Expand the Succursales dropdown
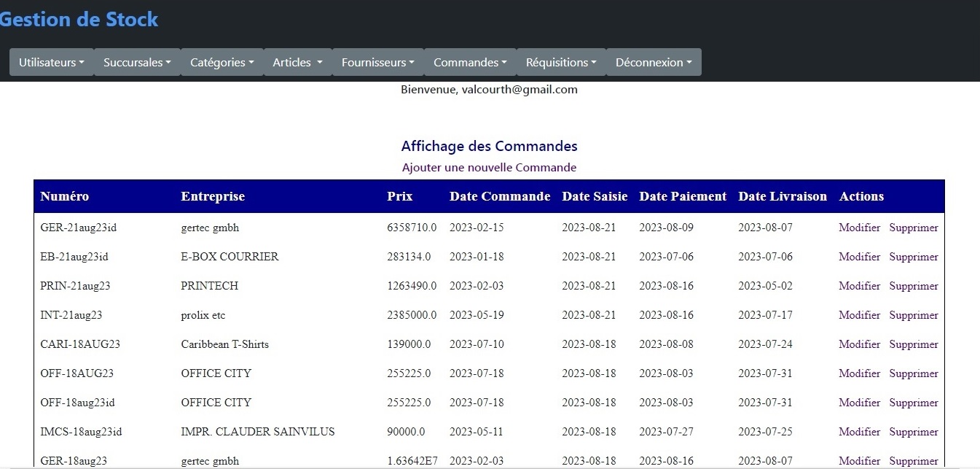This screenshot has width=980, height=469. [137, 62]
